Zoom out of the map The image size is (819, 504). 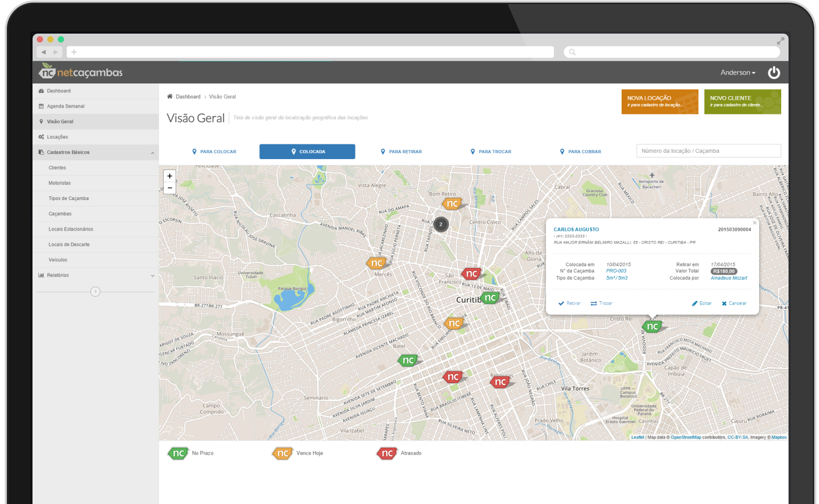(170, 188)
